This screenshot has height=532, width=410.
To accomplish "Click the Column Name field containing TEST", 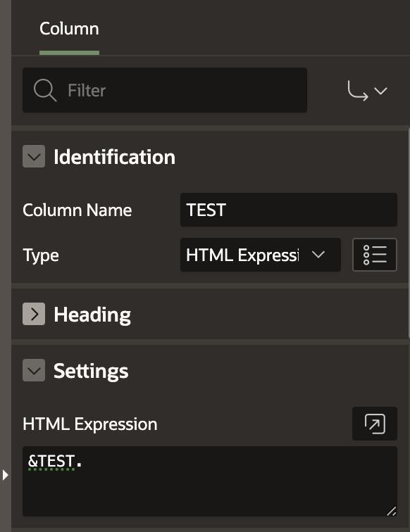I will pos(289,210).
